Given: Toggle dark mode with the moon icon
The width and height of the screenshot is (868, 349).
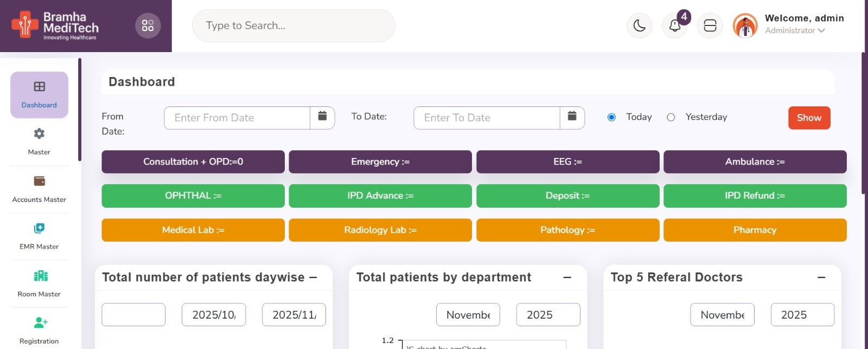Looking at the screenshot, I should click(x=639, y=26).
